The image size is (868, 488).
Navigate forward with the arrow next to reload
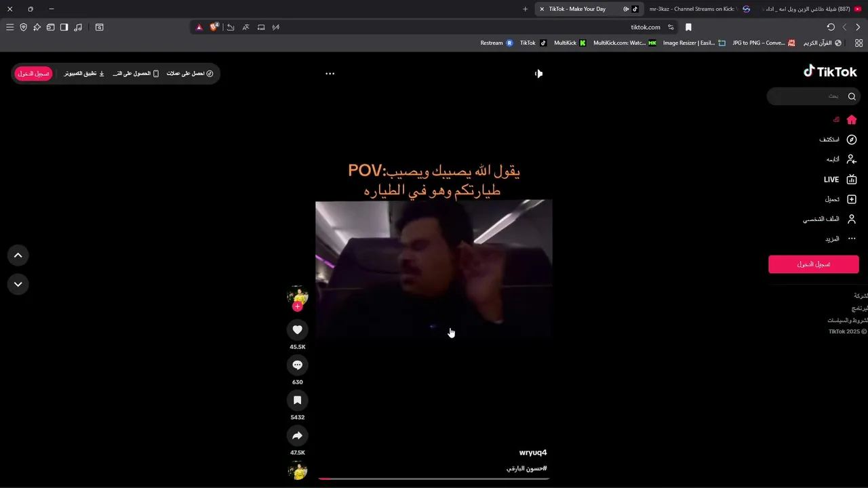[x=844, y=27]
